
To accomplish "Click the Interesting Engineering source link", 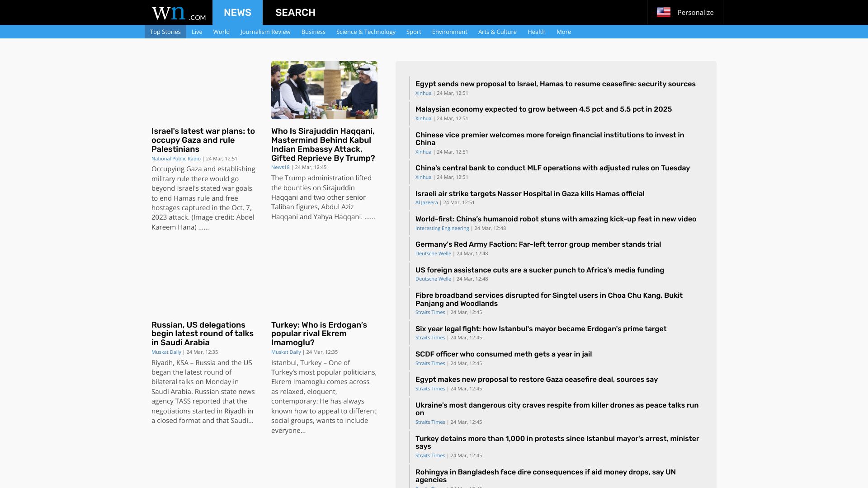I will (442, 228).
